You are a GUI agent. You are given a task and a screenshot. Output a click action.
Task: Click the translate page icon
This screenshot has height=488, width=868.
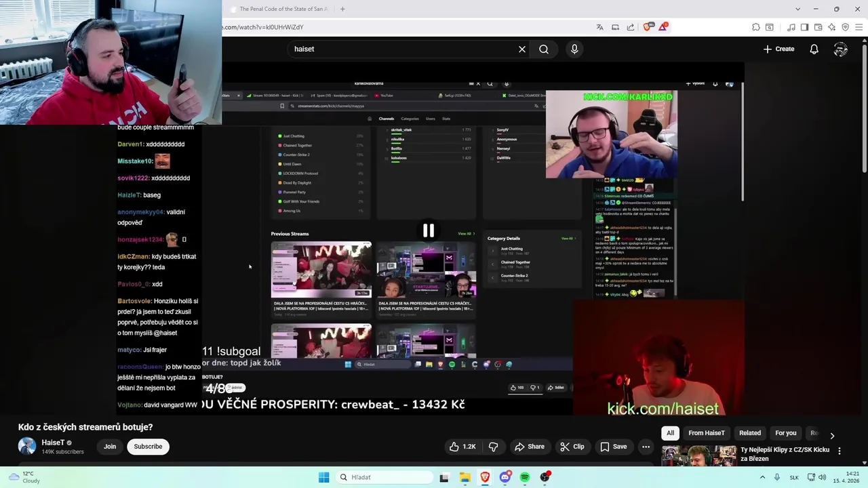point(599,27)
